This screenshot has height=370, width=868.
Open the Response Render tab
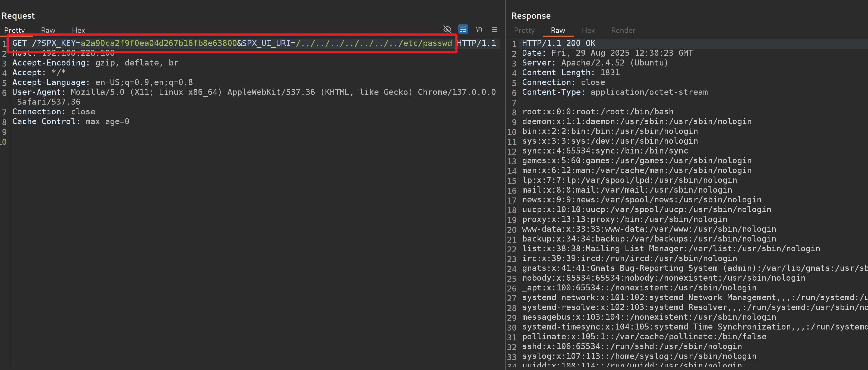(x=623, y=30)
